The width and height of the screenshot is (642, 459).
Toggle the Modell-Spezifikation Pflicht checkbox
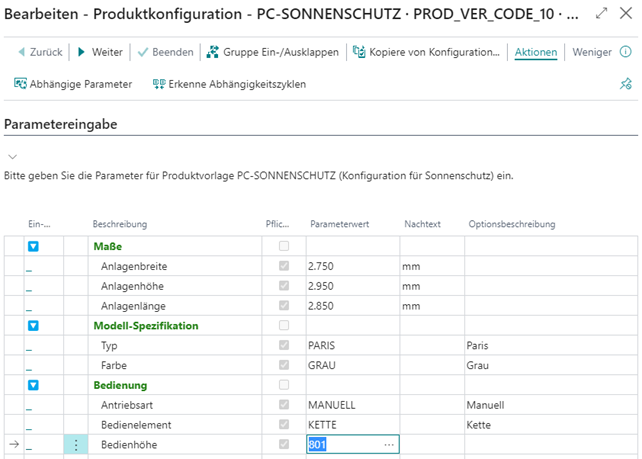284,325
